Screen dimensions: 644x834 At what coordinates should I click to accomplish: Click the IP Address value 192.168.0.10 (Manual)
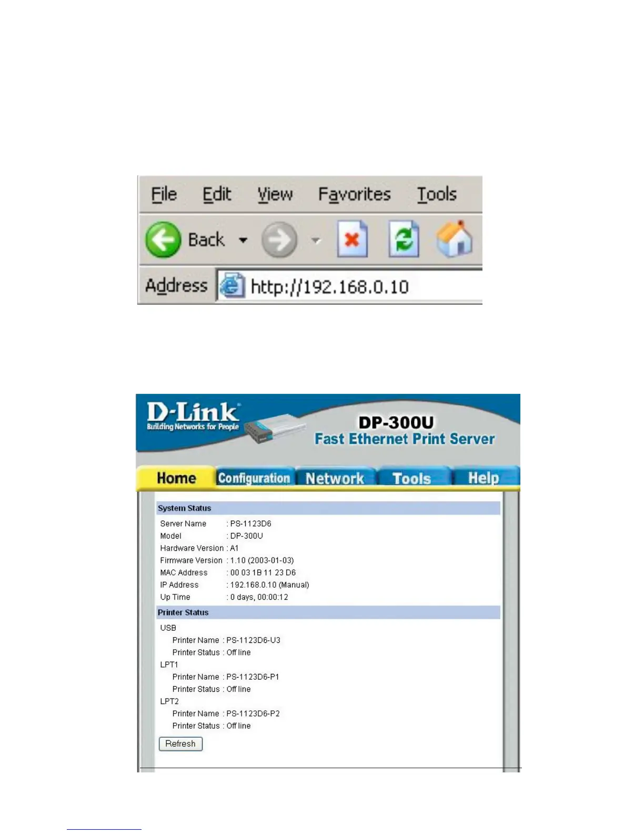pos(269,585)
